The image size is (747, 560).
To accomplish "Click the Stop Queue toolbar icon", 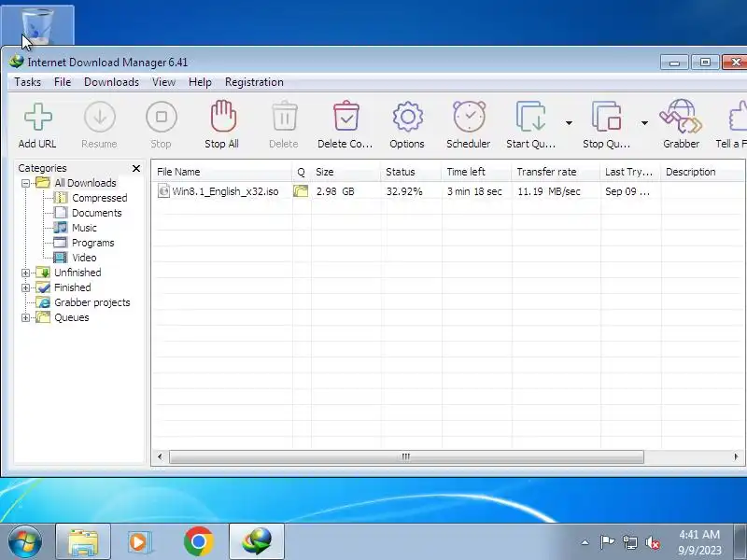I will pos(606,116).
